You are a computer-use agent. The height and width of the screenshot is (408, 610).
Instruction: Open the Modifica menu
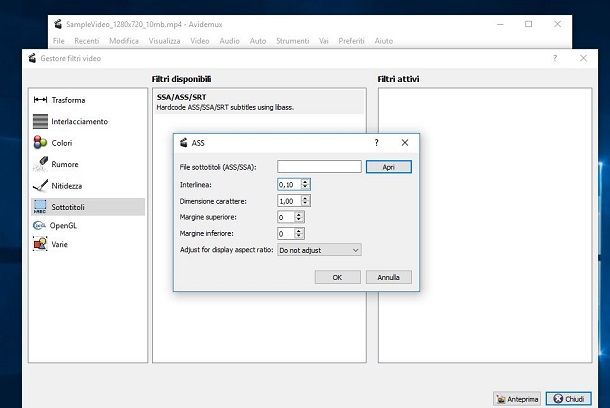(x=124, y=41)
